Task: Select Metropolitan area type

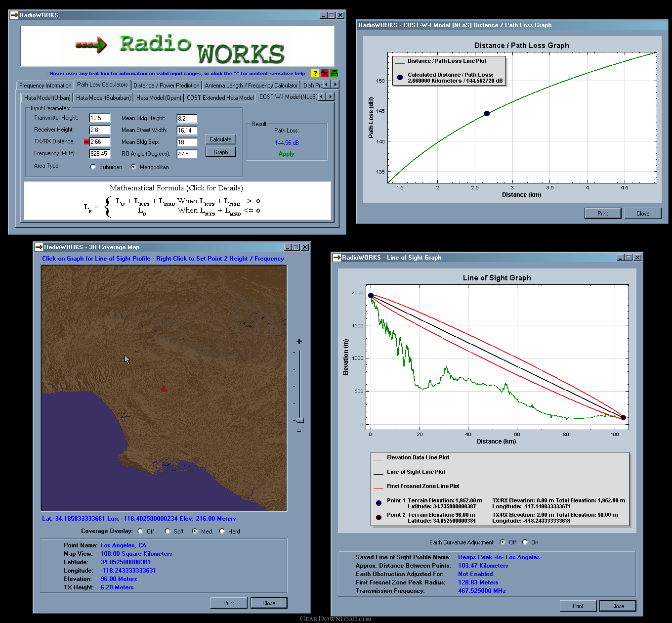Action: (x=133, y=167)
